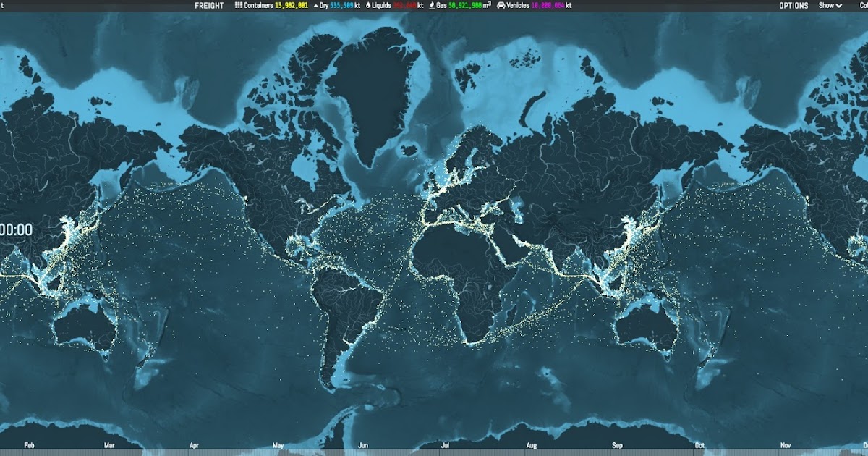Screen dimensions: 868x456
Task: Open the OPTIONS menu
Action: tap(794, 6)
